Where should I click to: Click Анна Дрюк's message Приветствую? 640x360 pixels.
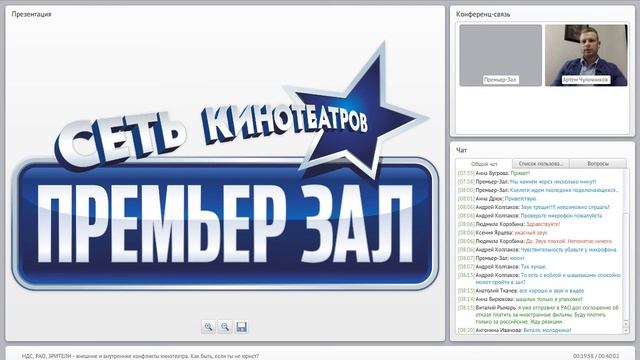tap(520, 199)
